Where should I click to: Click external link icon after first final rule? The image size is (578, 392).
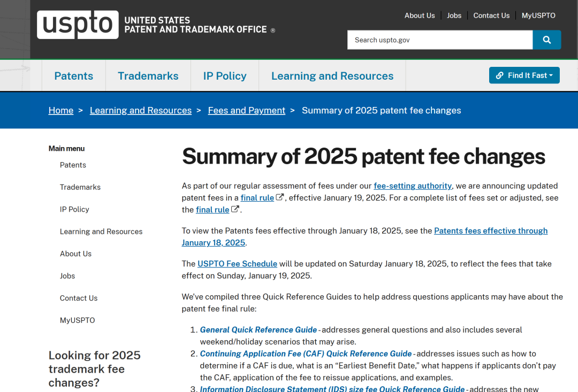click(280, 197)
